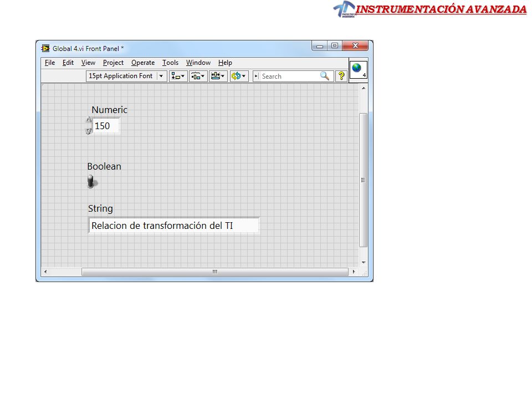
Task: Open the Resize Objects toolbar dropdown
Action: pyautogui.click(x=218, y=76)
